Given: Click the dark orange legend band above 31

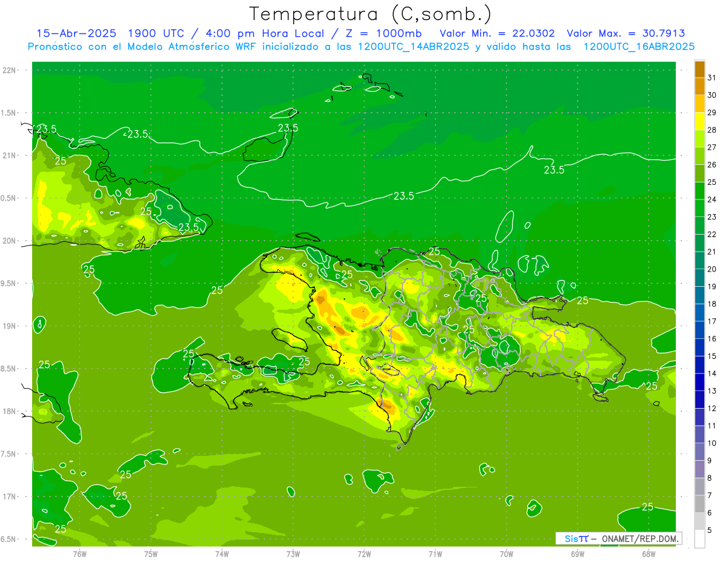Looking at the screenshot, I should pos(699,69).
